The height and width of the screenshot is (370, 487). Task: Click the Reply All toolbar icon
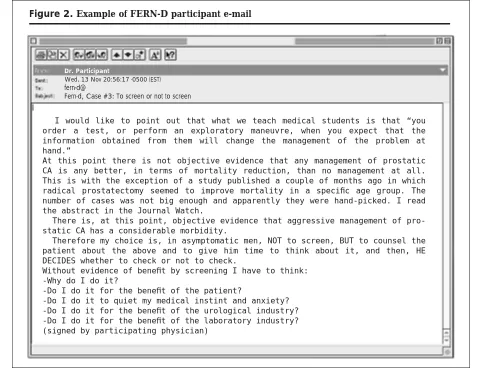[x=90, y=55]
